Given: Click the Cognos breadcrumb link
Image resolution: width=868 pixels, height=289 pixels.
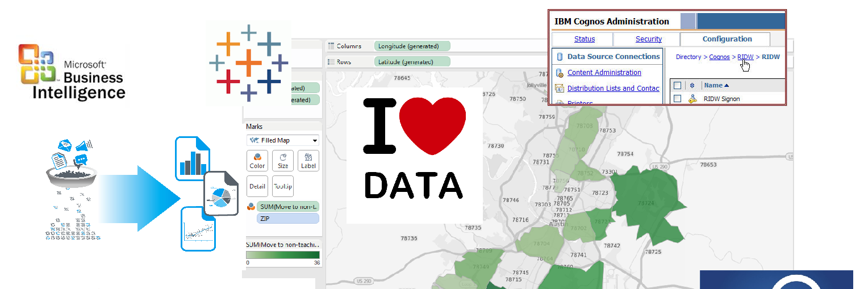Looking at the screenshot, I should click(x=719, y=57).
